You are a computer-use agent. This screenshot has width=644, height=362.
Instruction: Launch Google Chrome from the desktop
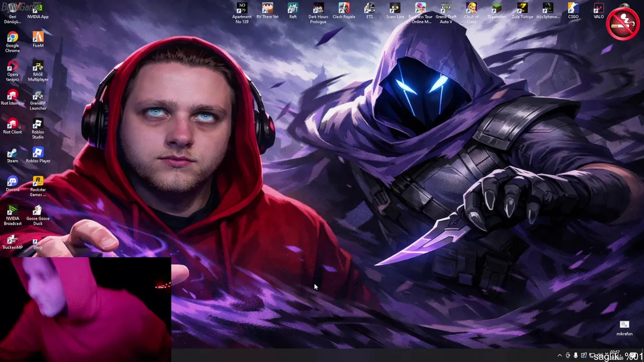click(x=13, y=42)
